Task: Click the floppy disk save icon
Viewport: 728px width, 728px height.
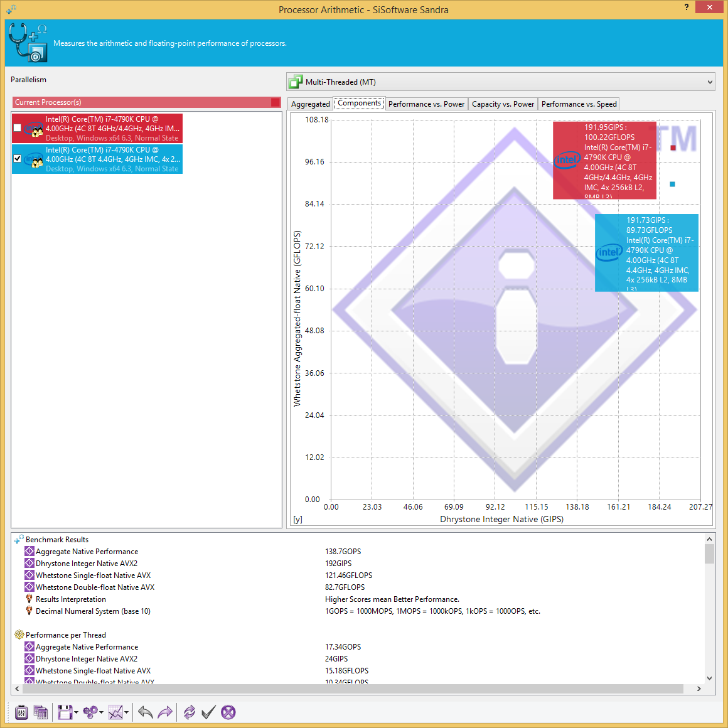Action: pos(65,712)
